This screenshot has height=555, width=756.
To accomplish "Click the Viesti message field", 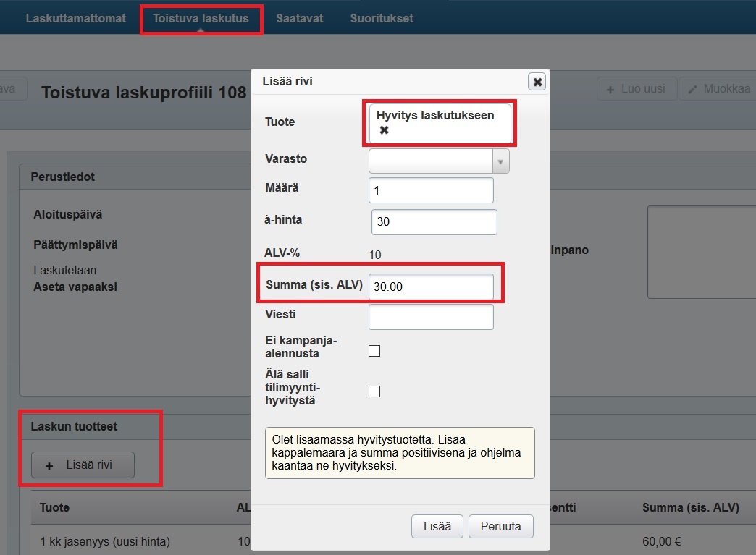I will point(431,317).
